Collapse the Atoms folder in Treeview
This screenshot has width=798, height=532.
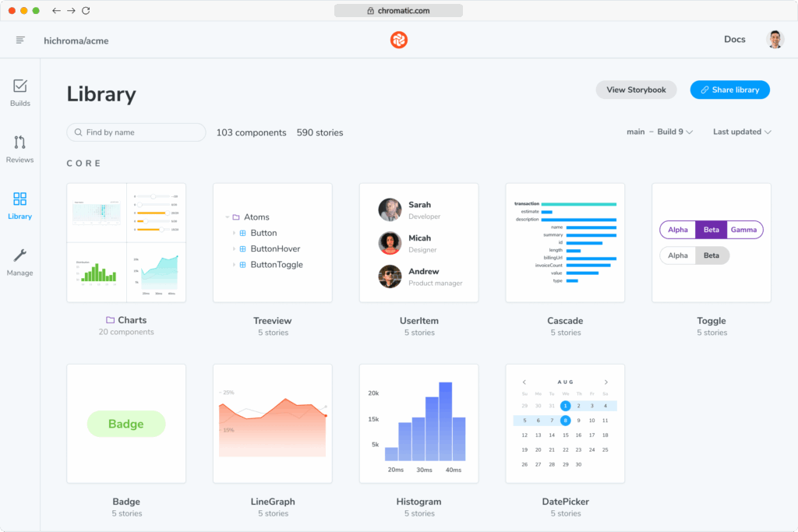[227, 217]
